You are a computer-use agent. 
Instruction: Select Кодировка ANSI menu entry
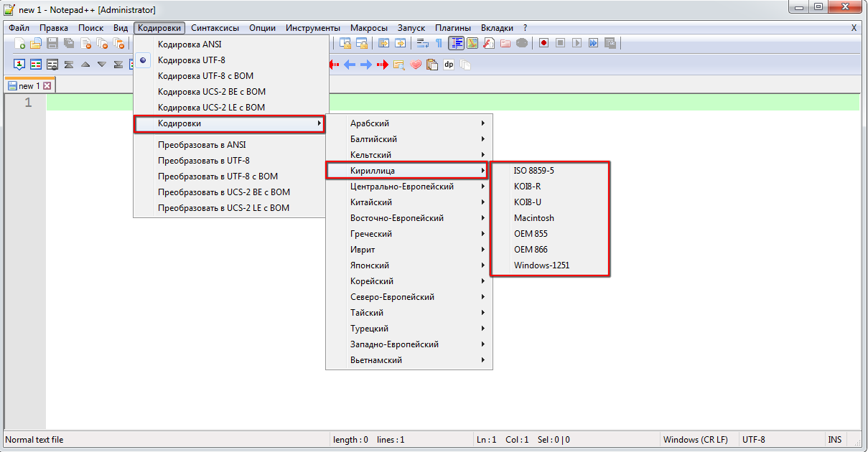[x=231, y=44]
